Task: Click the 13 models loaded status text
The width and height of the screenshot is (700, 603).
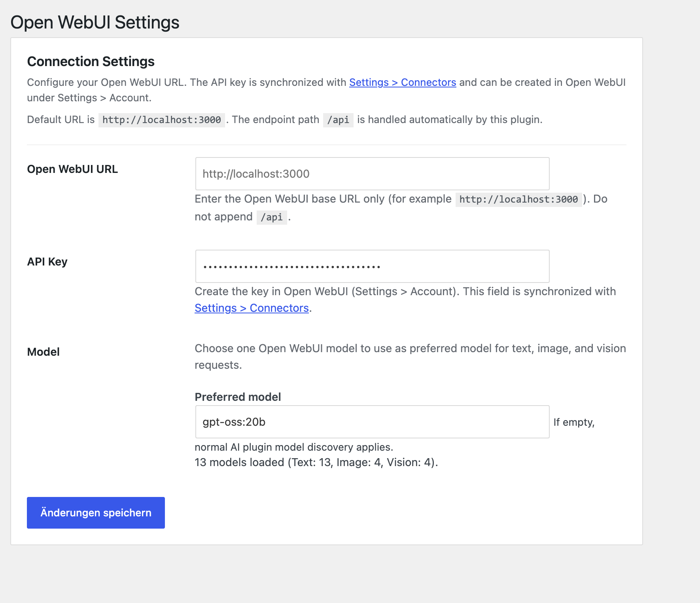Action: pyautogui.click(x=316, y=462)
